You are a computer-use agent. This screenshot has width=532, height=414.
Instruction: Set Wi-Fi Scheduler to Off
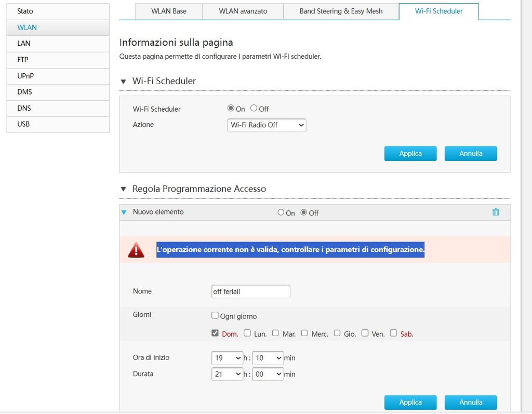254,109
